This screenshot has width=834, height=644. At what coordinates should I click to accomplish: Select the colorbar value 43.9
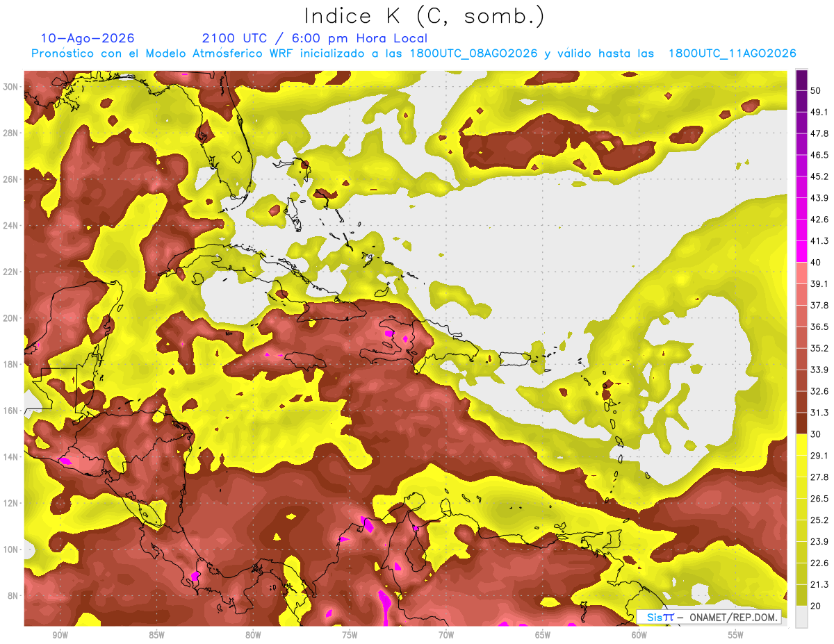point(819,198)
